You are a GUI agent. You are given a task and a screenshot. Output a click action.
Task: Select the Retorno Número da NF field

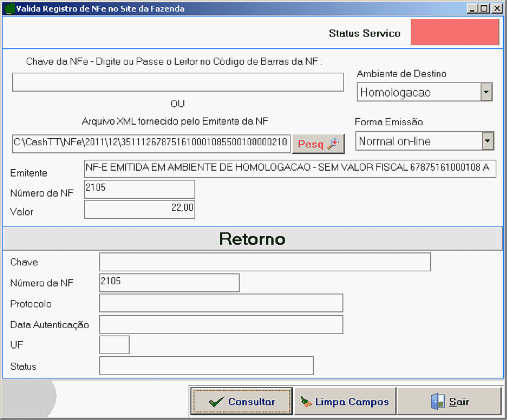(x=169, y=283)
